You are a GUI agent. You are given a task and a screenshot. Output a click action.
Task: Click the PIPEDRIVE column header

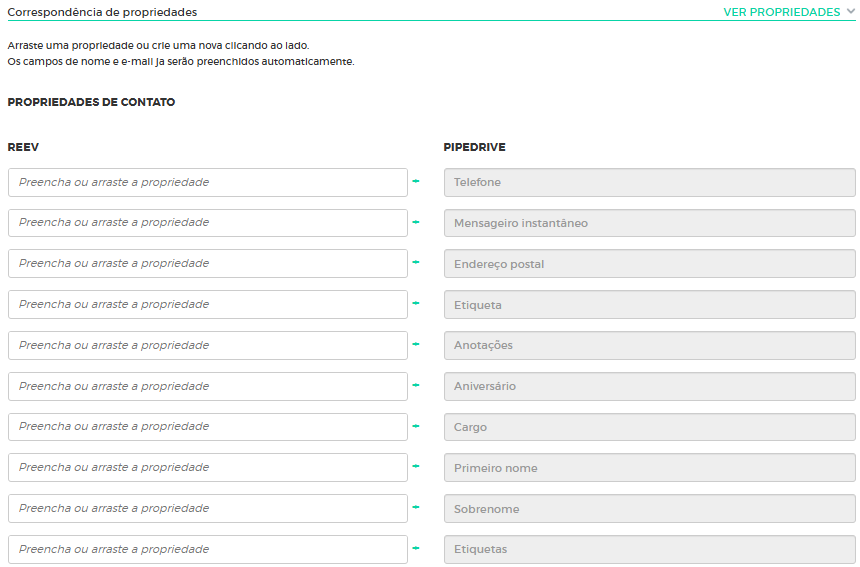[474, 147]
